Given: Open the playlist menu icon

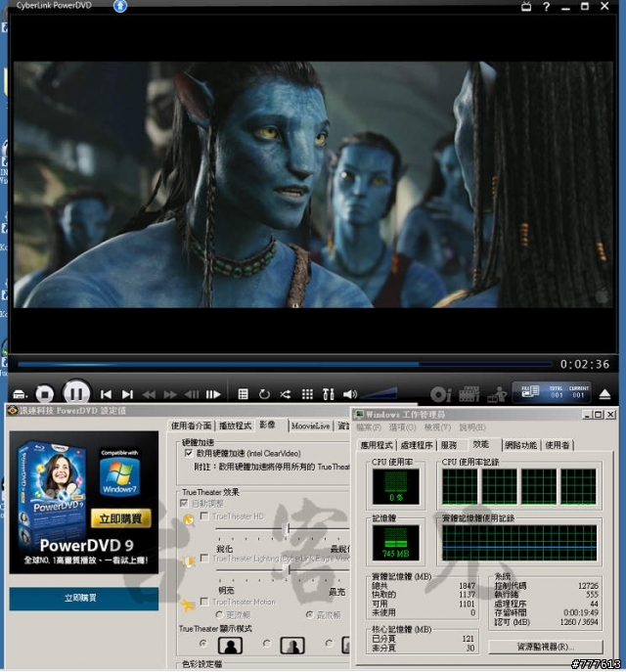Looking at the screenshot, I should pos(243,394).
